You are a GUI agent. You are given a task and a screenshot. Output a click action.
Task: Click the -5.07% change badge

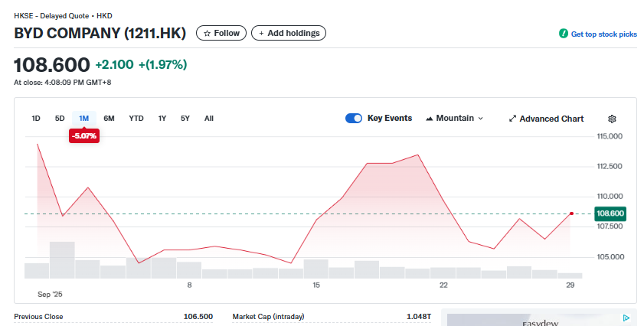84,136
